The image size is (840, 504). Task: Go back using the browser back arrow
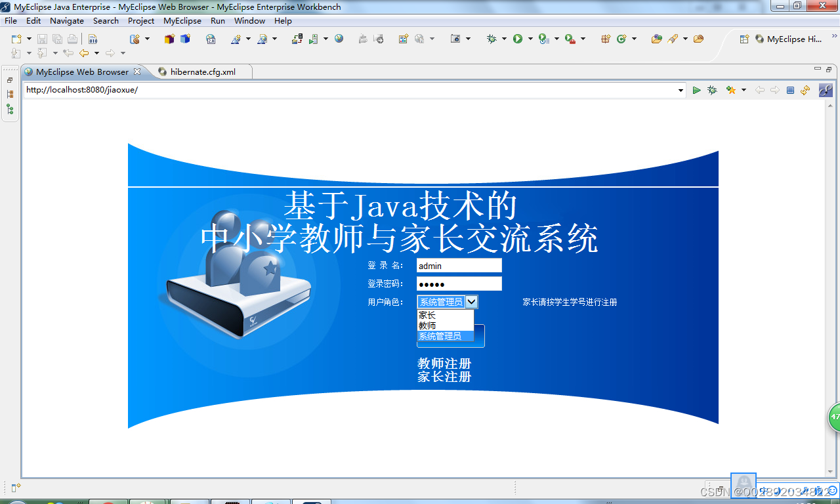pos(760,90)
